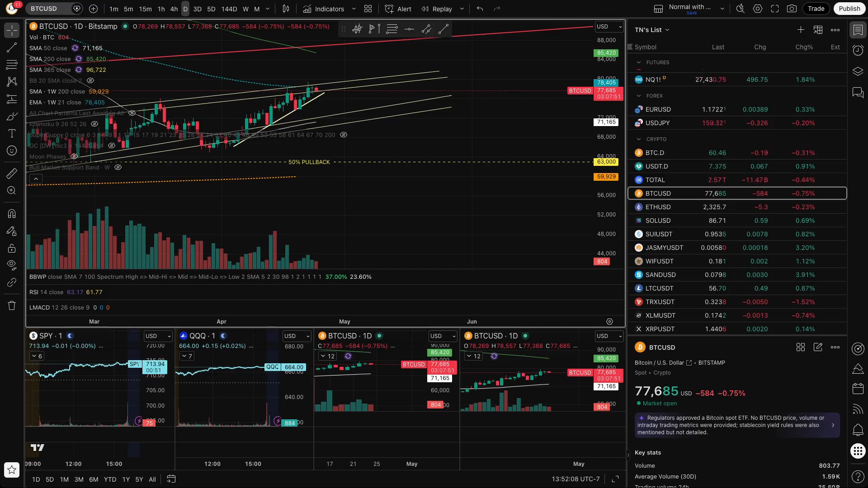868x488 pixels.
Task: Collapse the main chart indicator legend
Action: (x=36, y=179)
